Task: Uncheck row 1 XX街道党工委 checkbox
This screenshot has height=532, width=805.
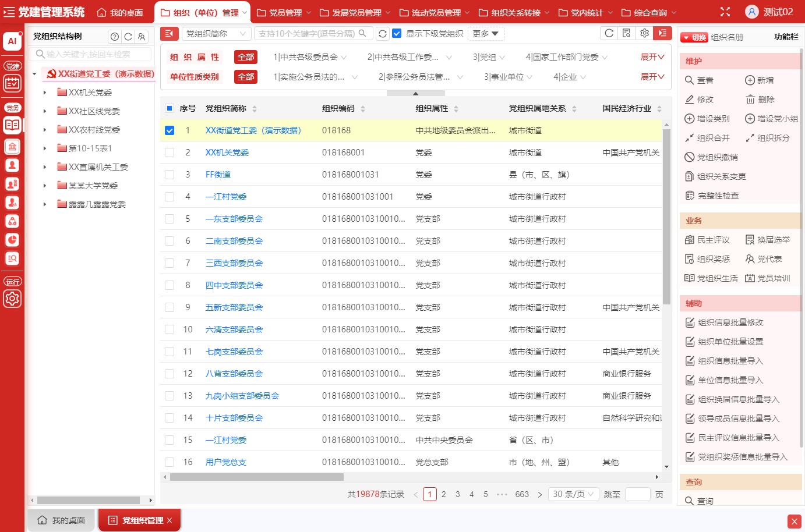Action: pos(170,130)
